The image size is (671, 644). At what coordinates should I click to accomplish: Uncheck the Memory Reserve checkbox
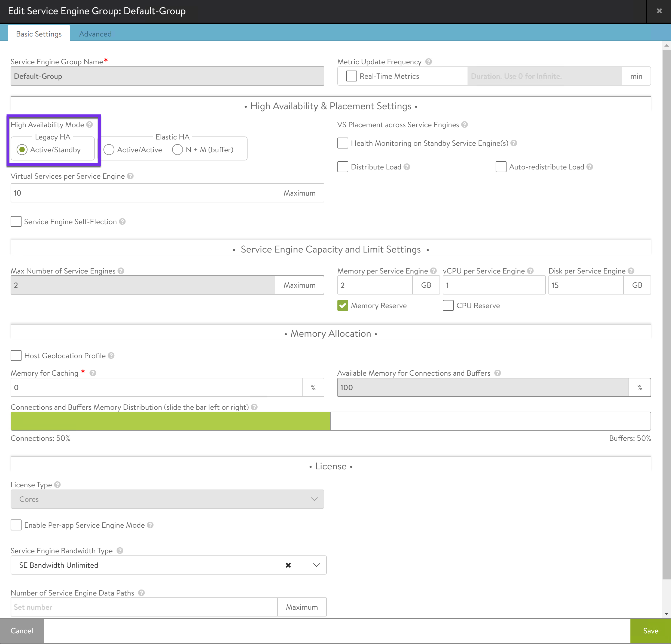pos(343,306)
